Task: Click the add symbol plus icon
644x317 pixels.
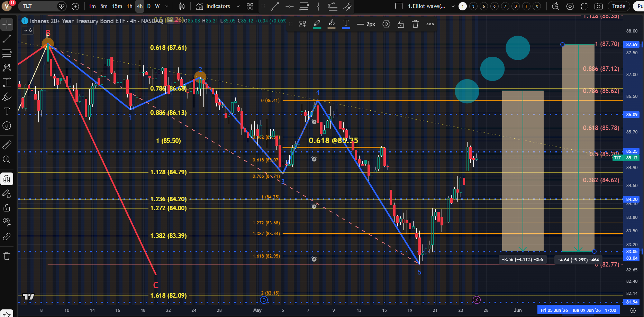Action: (x=75, y=6)
